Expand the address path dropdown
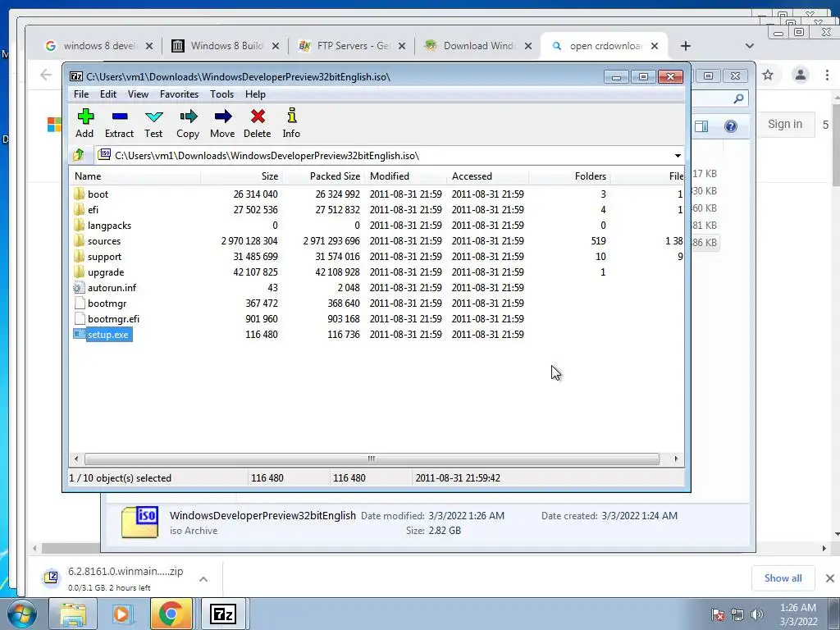 pyautogui.click(x=678, y=155)
